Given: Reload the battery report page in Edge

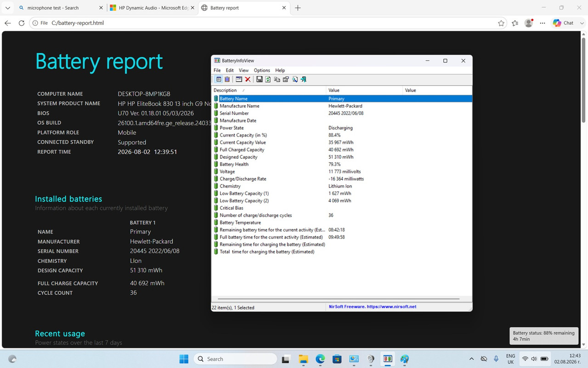Looking at the screenshot, I should 21,23.
